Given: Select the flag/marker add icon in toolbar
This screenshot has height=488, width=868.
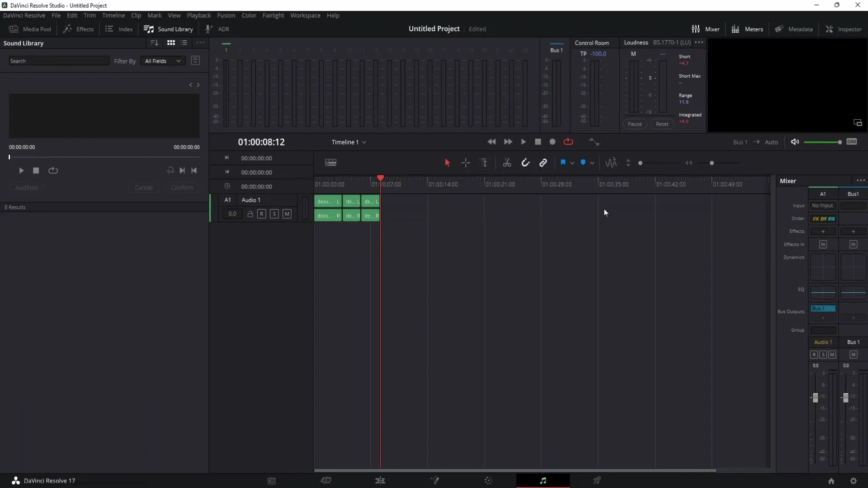Looking at the screenshot, I should click(x=563, y=163).
